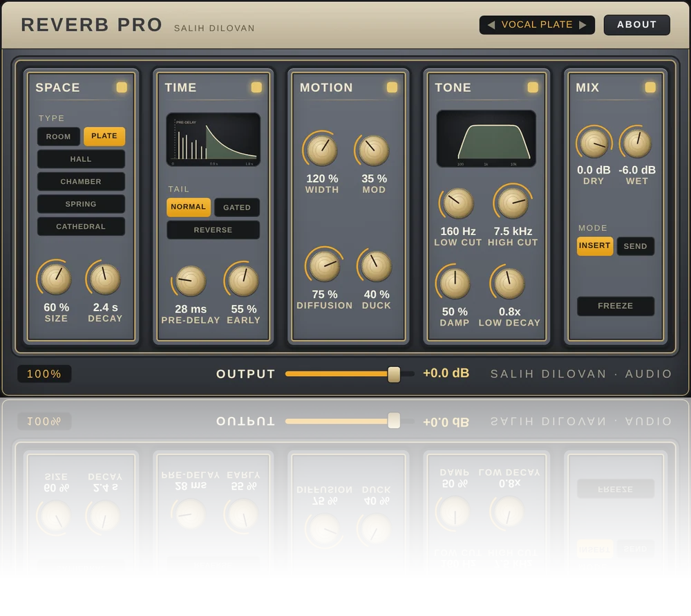Click the SIZE knob
691x616 pixels.
(56, 279)
